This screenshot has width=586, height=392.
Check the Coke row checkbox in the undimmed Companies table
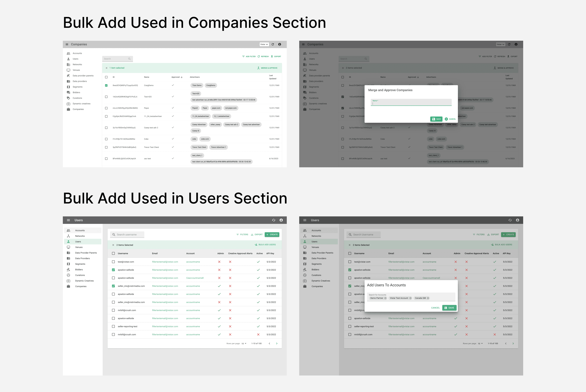pyautogui.click(x=106, y=139)
